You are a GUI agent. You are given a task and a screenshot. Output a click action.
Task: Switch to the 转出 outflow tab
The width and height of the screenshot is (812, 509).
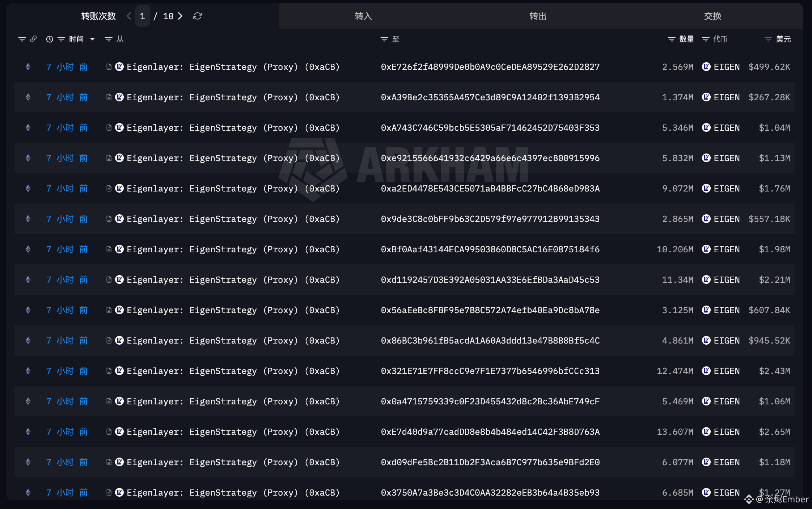pyautogui.click(x=538, y=16)
